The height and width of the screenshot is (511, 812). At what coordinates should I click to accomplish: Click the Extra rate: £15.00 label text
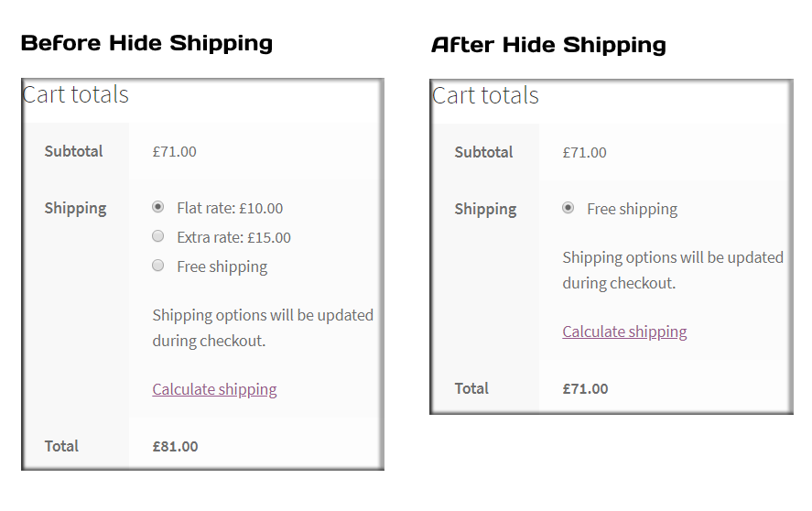point(234,237)
